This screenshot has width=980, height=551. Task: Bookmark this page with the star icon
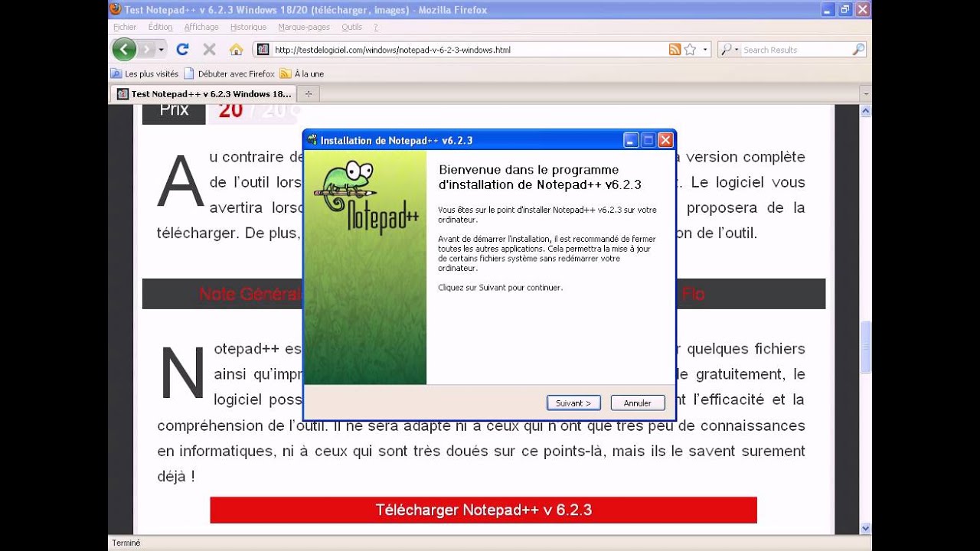[x=690, y=50]
